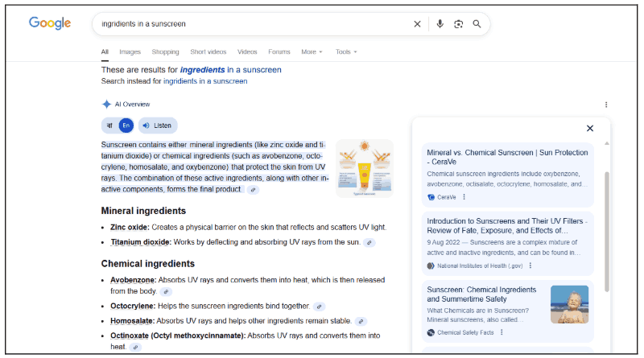Open link icon after intro paragraph
Viewport: 644px width, 358px height.
[253, 190]
